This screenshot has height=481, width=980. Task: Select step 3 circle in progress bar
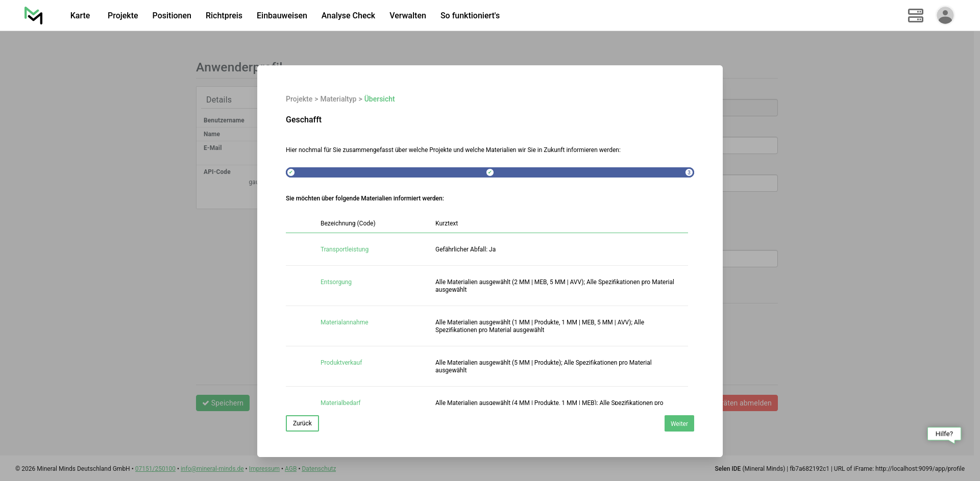689,172
